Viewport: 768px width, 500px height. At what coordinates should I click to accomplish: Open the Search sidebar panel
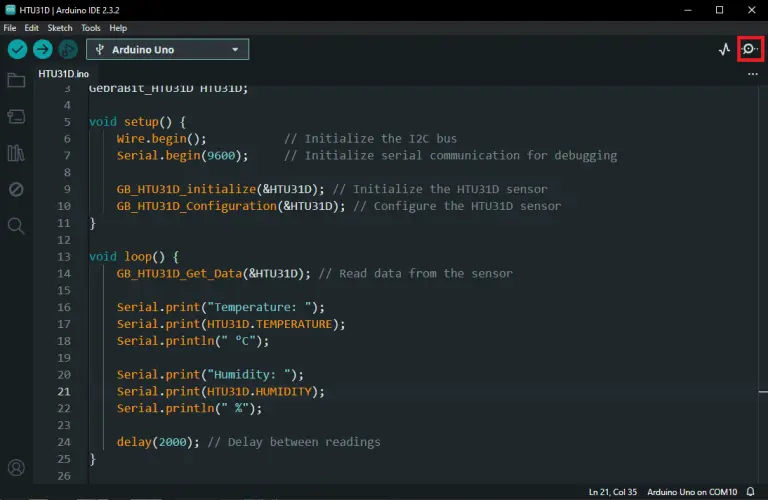coord(16,226)
